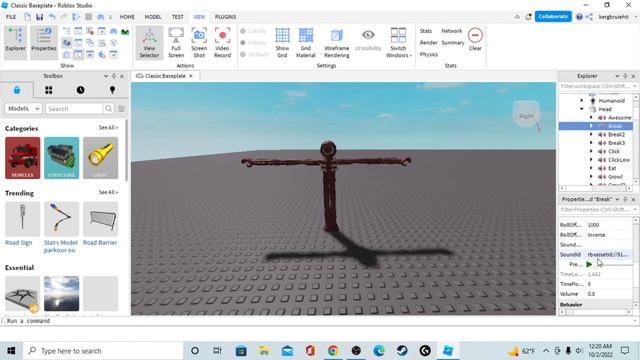Show the Stats overlay
Viewport: 640px width, 360px height.
click(x=426, y=31)
